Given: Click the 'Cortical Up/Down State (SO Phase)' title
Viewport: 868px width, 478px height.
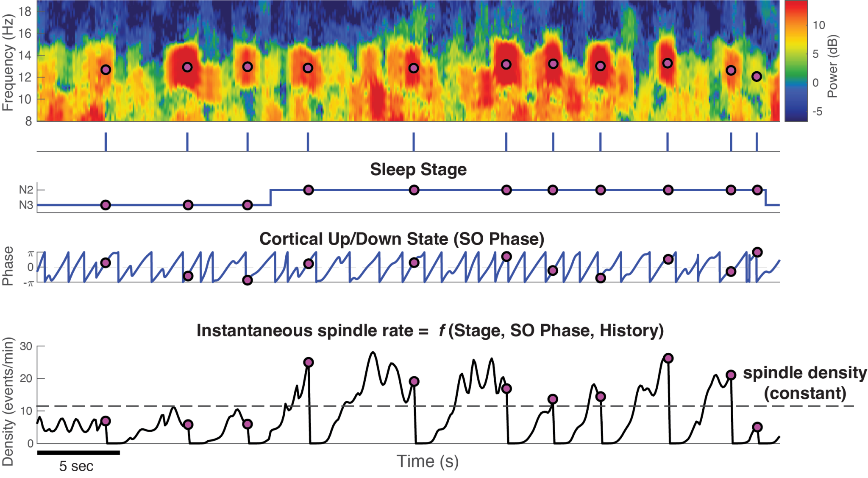Looking at the screenshot, I should point(402,239).
